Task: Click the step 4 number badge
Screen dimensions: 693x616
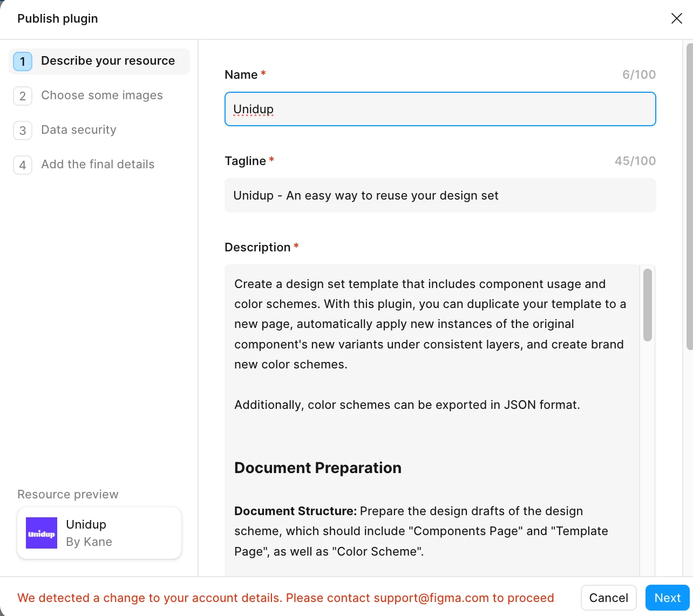Action: pos(23,165)
